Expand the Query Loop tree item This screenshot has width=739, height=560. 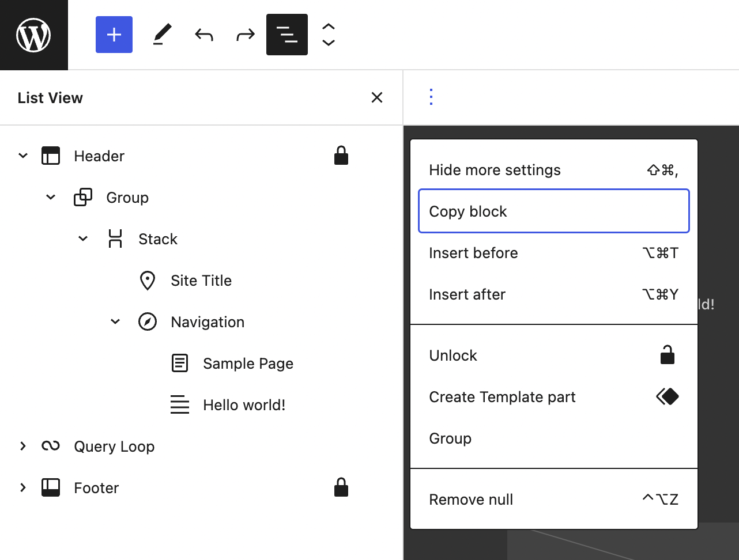point(23,446)
